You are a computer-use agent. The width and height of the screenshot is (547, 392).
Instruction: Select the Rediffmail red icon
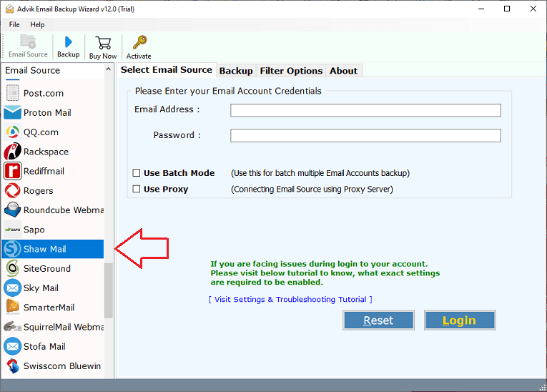[13, 171]
